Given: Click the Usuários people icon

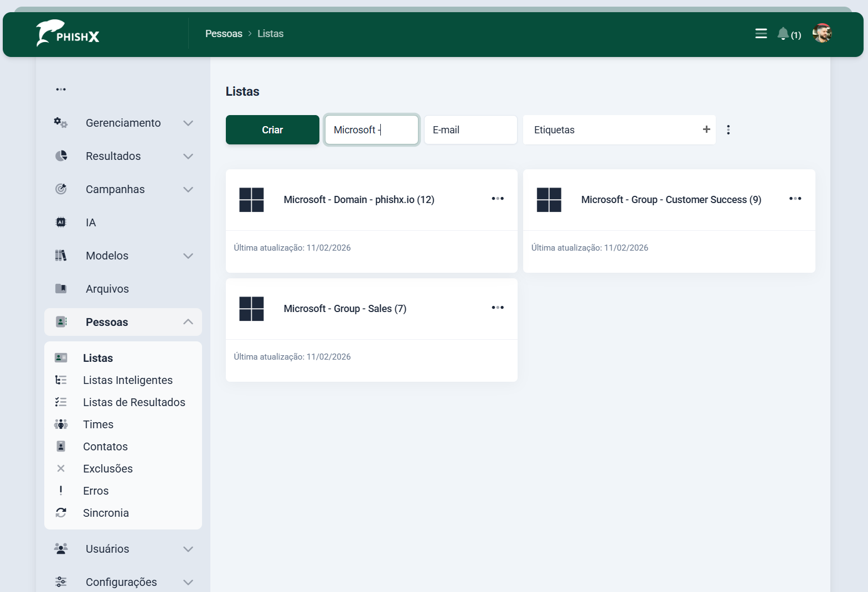Looking at the screenshot, I should [61, 549].
